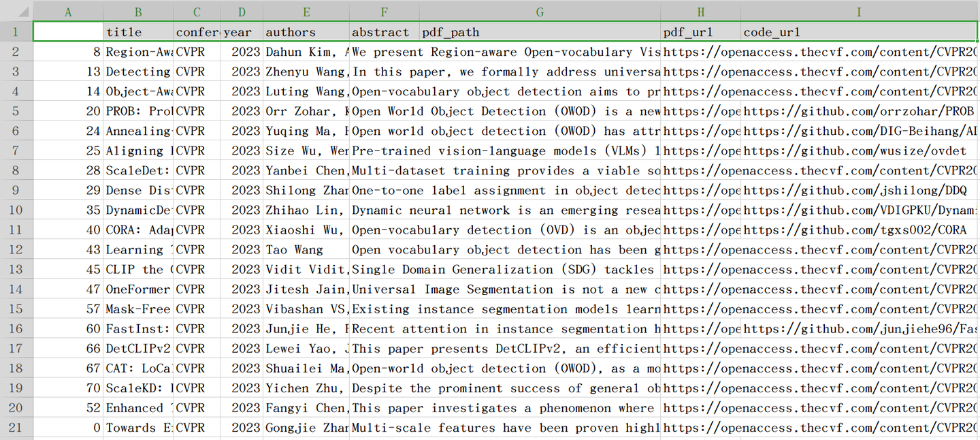Click the 'Tao Wang' authors cell

306,250
